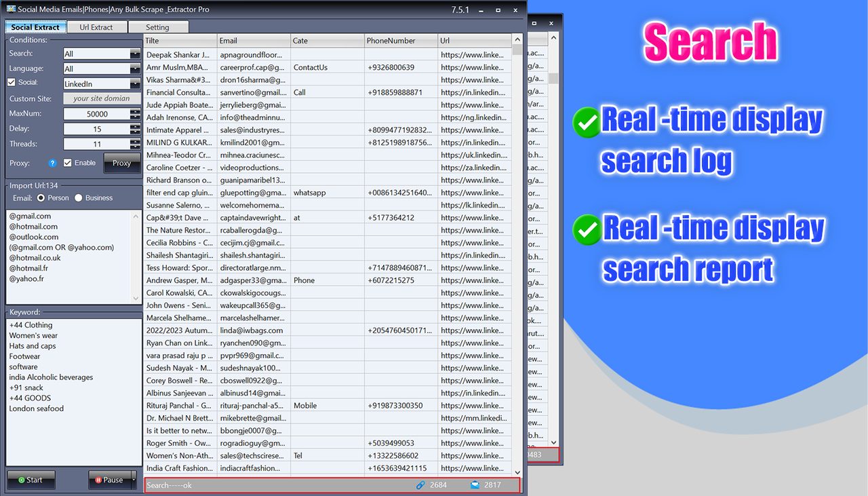
Task: Click the Proxy help question mark icon
Action: click(x=52, y=163)
